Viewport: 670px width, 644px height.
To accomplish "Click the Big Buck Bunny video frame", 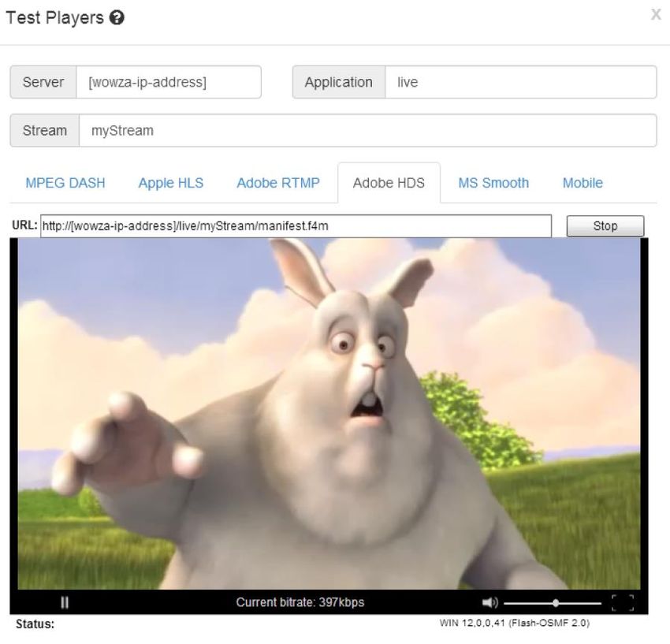I will (x=329, y=414).
